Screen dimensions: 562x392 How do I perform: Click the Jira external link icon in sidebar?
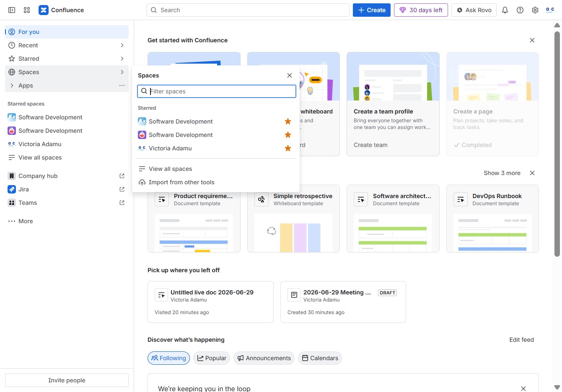[122, 189]
